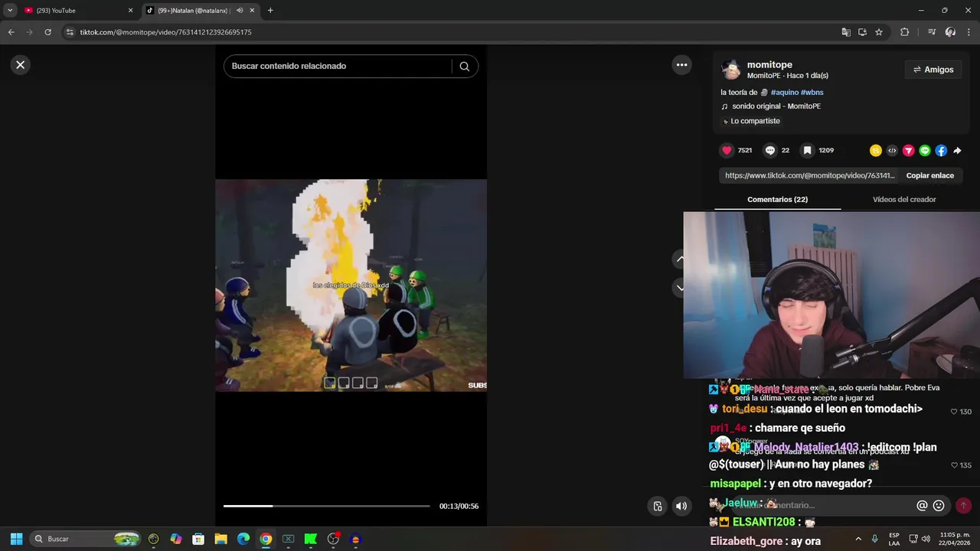980x551 pixels.
Task: Open the tab search dropdown
Action: click(10, 11)
